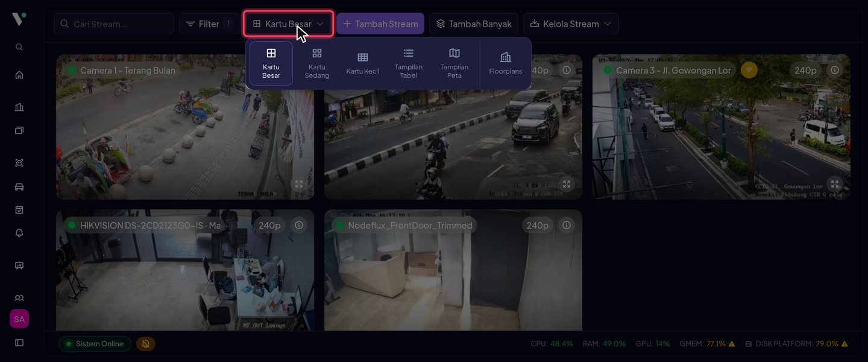Open the notifications bell in the sidebar
Image resolution: width=868 pixels, height=362 pixels.
tap(19, 233)
